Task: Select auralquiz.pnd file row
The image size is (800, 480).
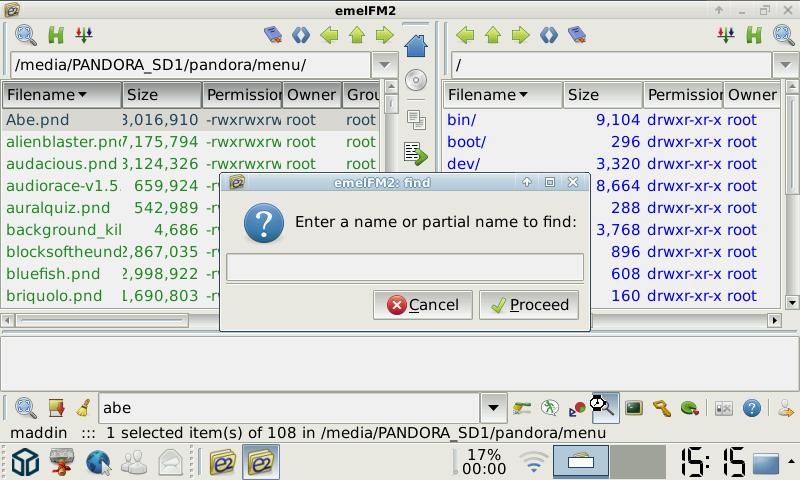Action: pyautogui.click(x=111, y=208)
